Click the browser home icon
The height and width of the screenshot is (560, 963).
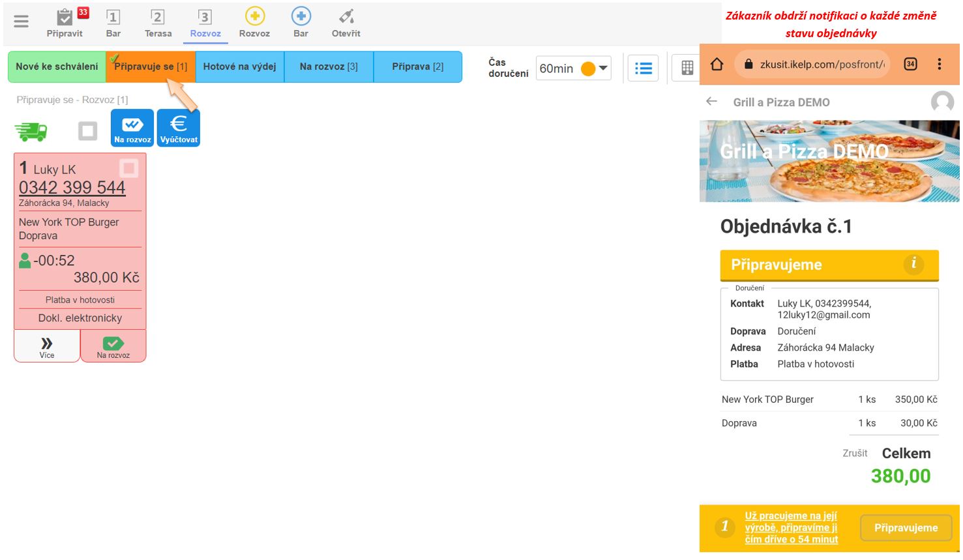[717, 64]
